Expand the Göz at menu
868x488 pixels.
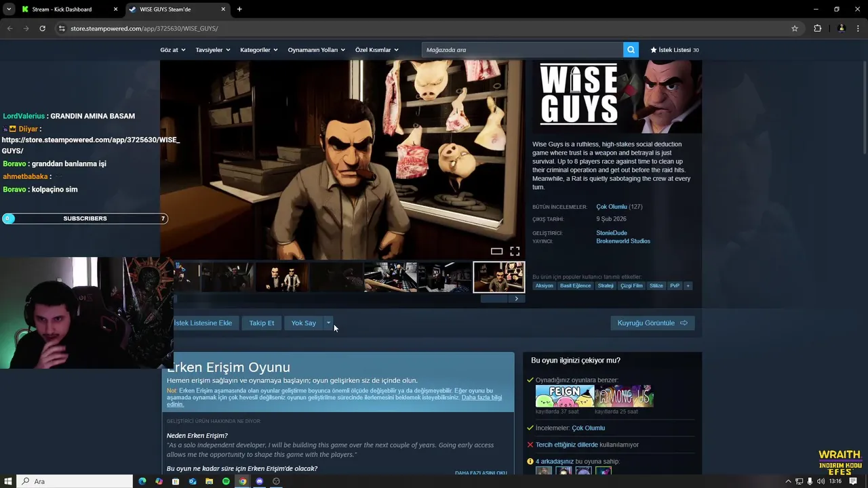(x=173, y=49)
